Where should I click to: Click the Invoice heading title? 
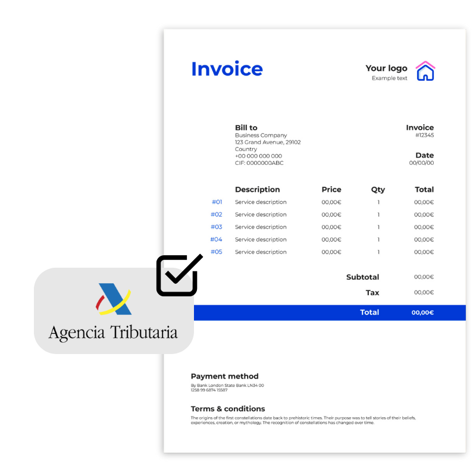coord(227,69)
